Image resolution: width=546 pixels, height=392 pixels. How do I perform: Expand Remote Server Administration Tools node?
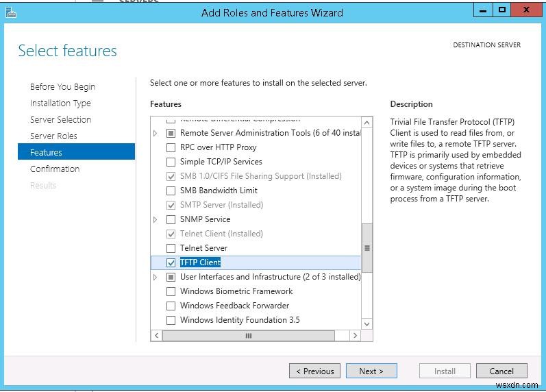click(156, 133)
